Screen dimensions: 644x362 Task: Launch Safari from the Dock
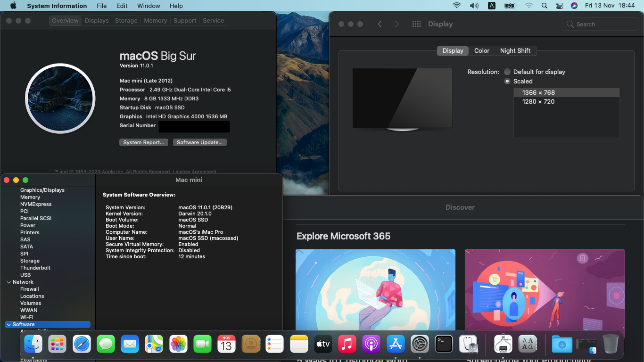(x=82, y=344)
